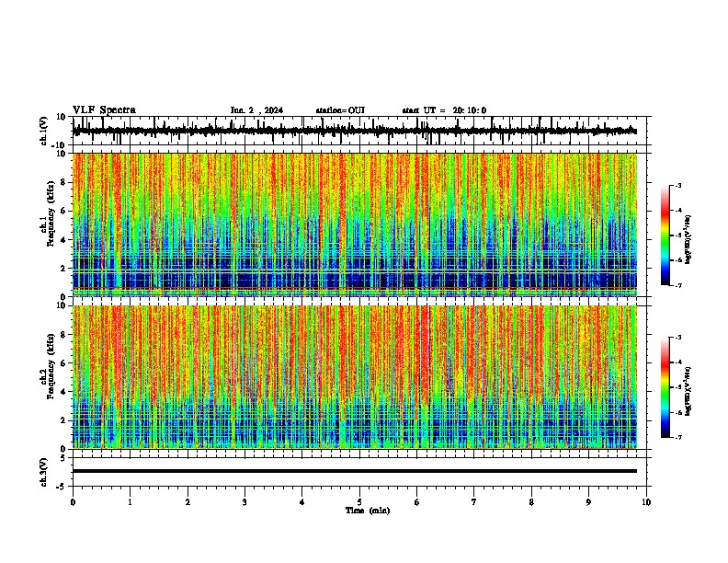Click the '9' tick on the time axis

[x=588, y=502]
